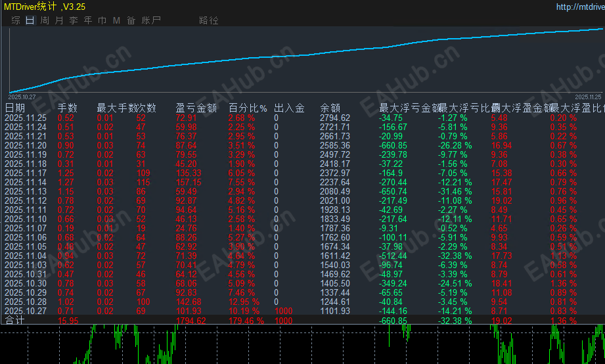Open the 月 monthly statistics tab
Screen dimensions: 605x364
(59, 20)
